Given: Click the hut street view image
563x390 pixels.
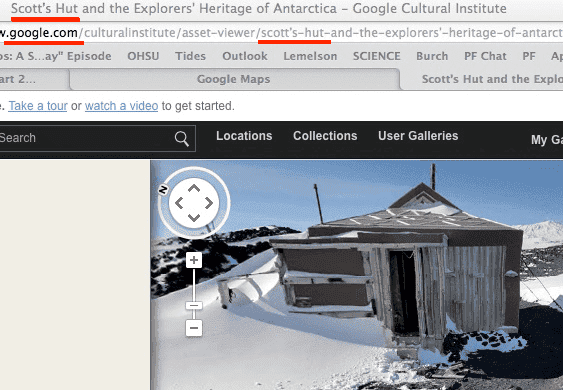Looking at the screenshot, I should (357, 275).
